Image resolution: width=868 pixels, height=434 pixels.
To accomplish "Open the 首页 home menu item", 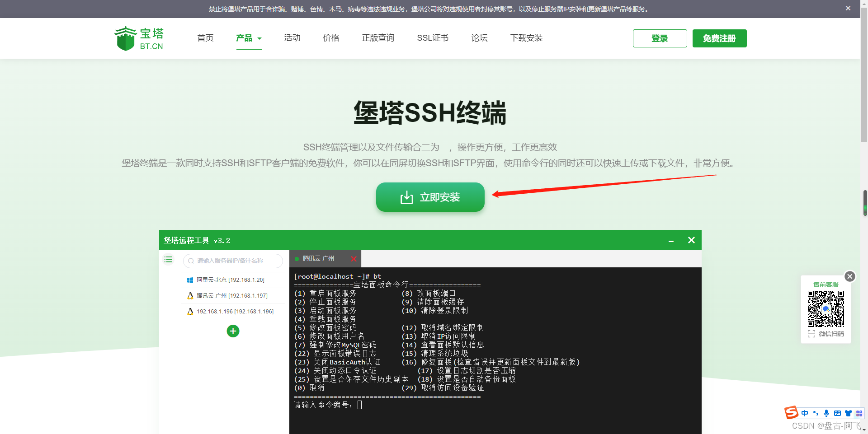I will 205,38.
